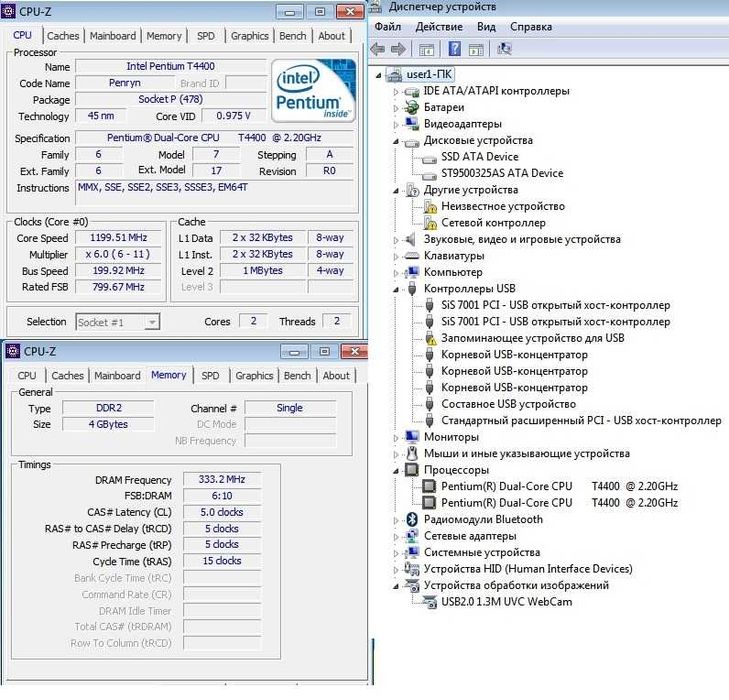This screenshot has width=729, height=700.
Task: Select Запоминающее устройство для USB entry
Action: [532, 338]
